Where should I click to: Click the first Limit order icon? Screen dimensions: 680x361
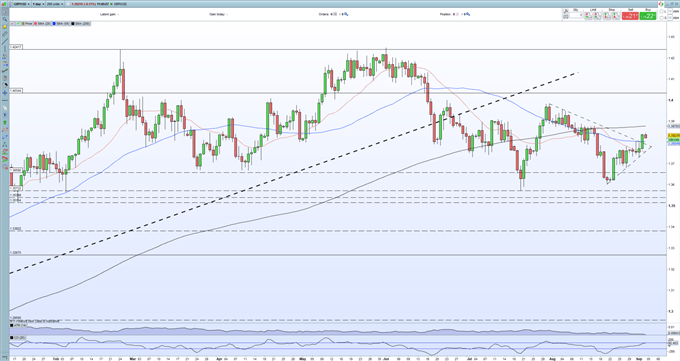pos(588,16)
